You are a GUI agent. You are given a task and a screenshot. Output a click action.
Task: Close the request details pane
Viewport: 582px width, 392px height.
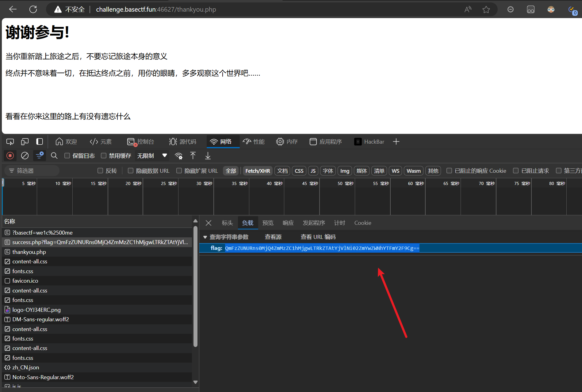click(x=209, y=223)
